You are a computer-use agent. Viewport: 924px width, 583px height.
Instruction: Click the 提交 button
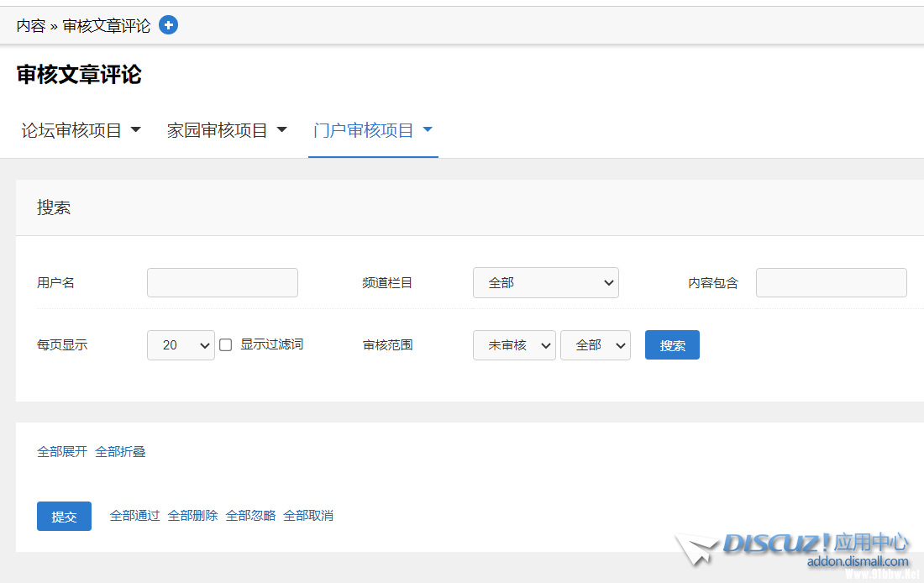[x=64, y=517]
